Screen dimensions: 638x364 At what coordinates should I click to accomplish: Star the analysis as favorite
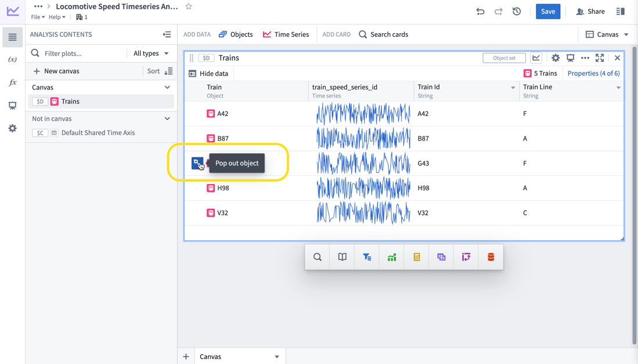pos(189,6)
